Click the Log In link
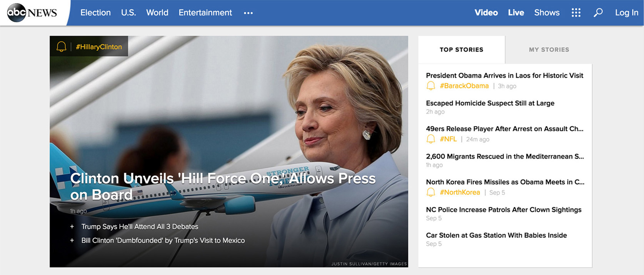 click(626, 13)
